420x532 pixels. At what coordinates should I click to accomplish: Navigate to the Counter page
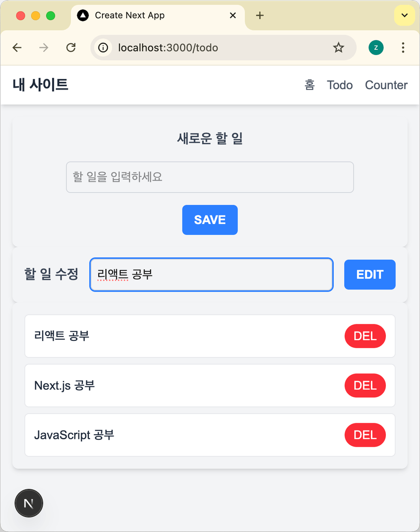click(x=386, y=85)
